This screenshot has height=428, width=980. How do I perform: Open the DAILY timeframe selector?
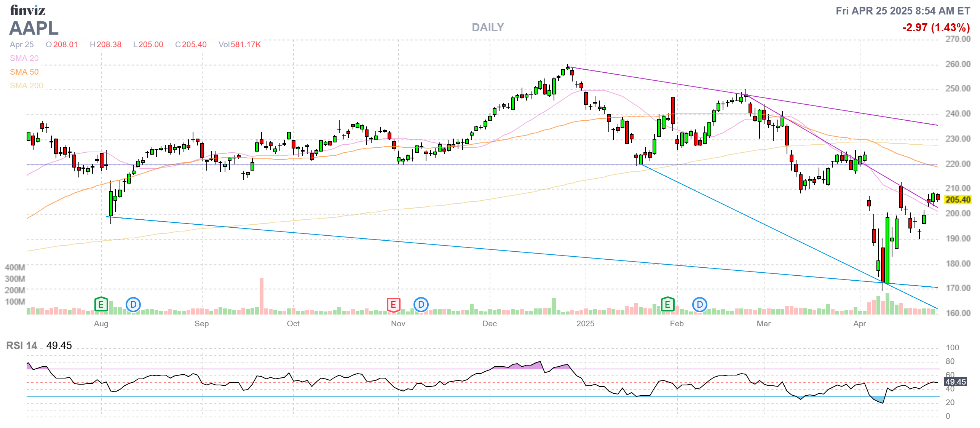click(x=487, y=27)
